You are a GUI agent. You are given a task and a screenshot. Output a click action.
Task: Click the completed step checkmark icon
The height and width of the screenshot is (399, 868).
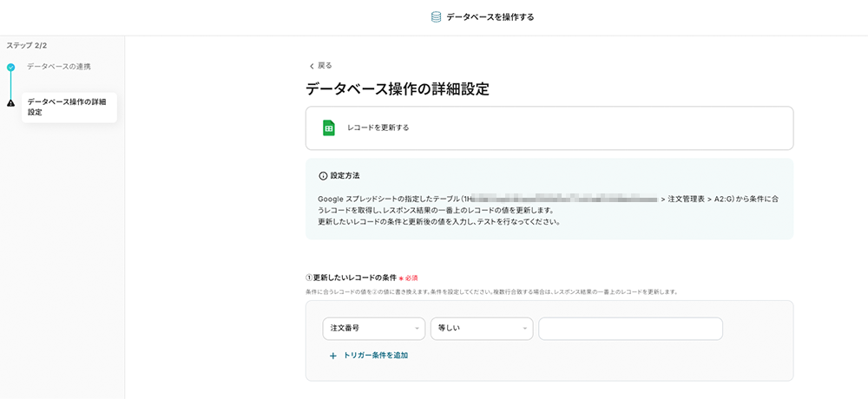[x=10, y=67]
